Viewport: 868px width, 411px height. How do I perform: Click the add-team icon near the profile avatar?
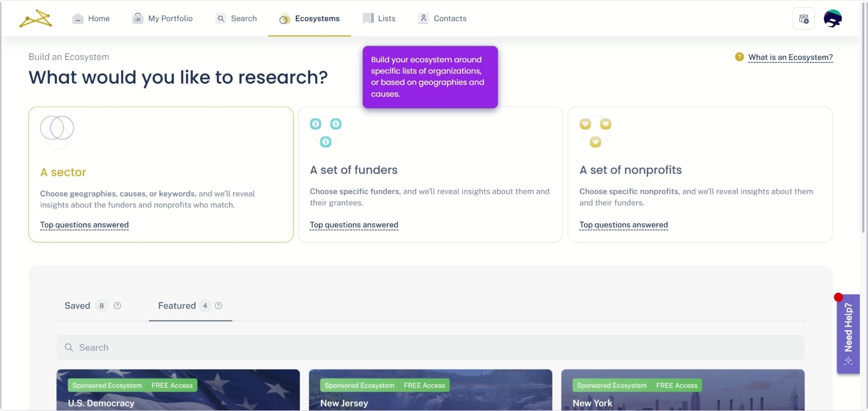[x=803, y=18]
